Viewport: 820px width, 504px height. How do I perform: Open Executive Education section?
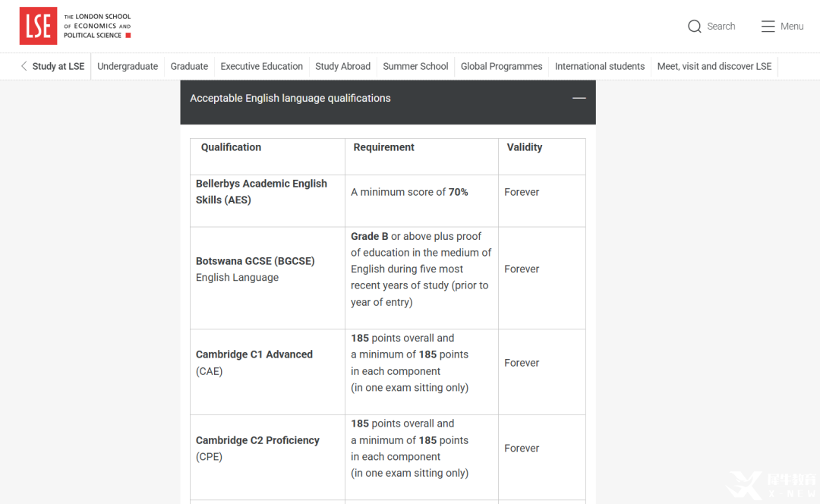coord(261,66)
